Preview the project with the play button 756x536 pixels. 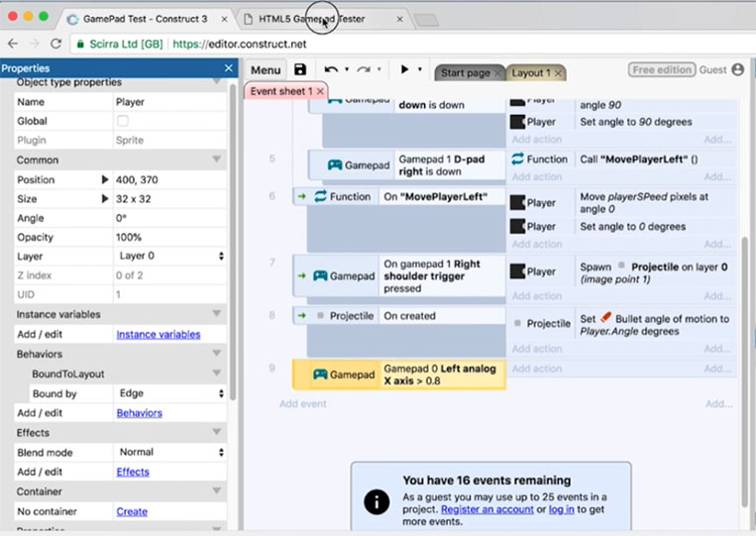(404, 69)
